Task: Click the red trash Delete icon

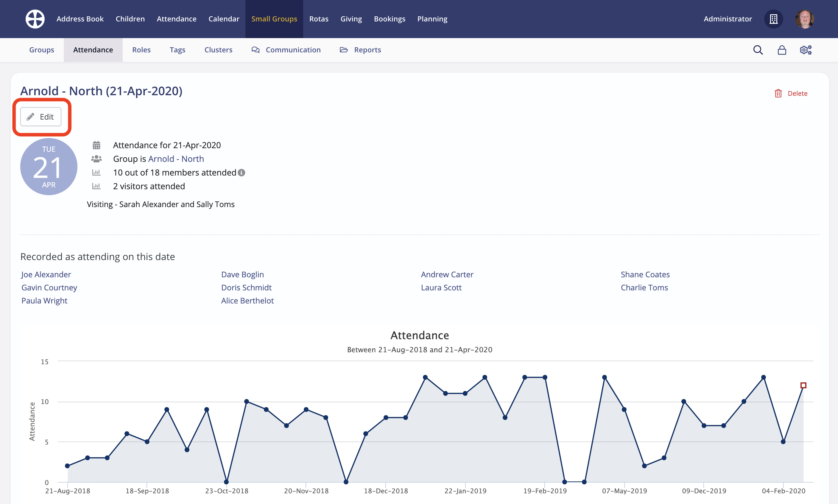Action: point(778,93)
